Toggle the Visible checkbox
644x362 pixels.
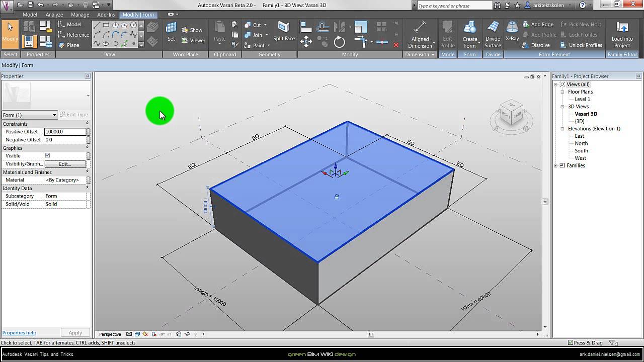click(48, 156)
